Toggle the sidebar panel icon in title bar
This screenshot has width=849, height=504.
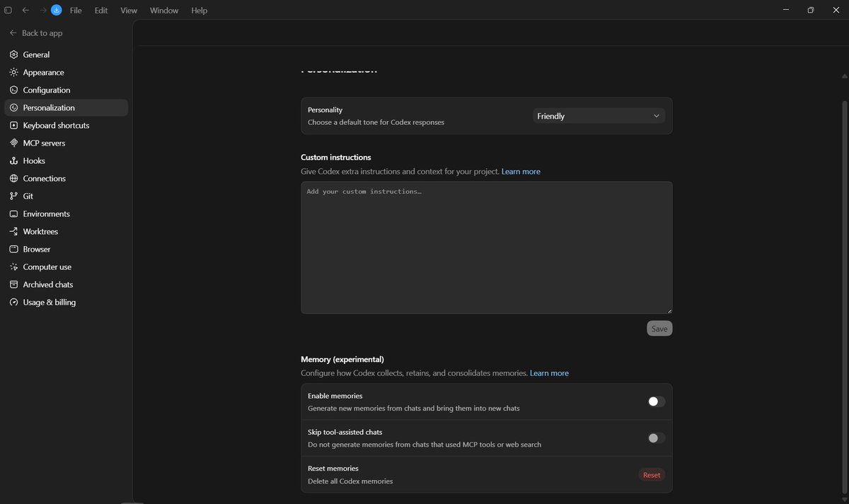[x=8, y=11]
